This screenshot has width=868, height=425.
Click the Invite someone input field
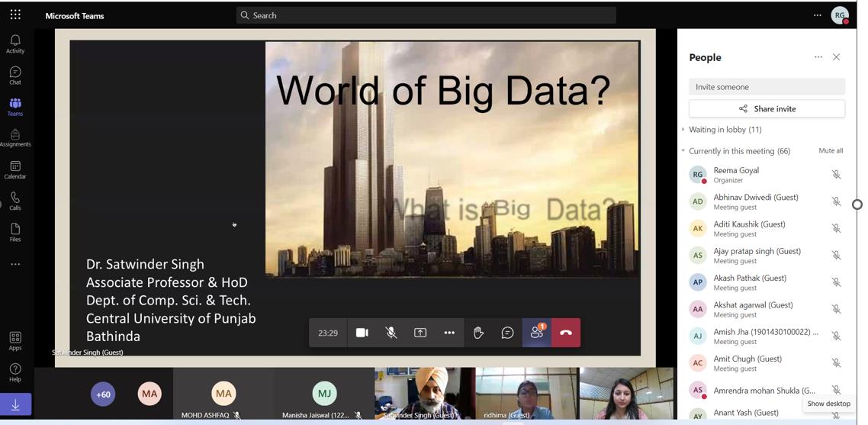pyautogui.click(x=767, y=87)
